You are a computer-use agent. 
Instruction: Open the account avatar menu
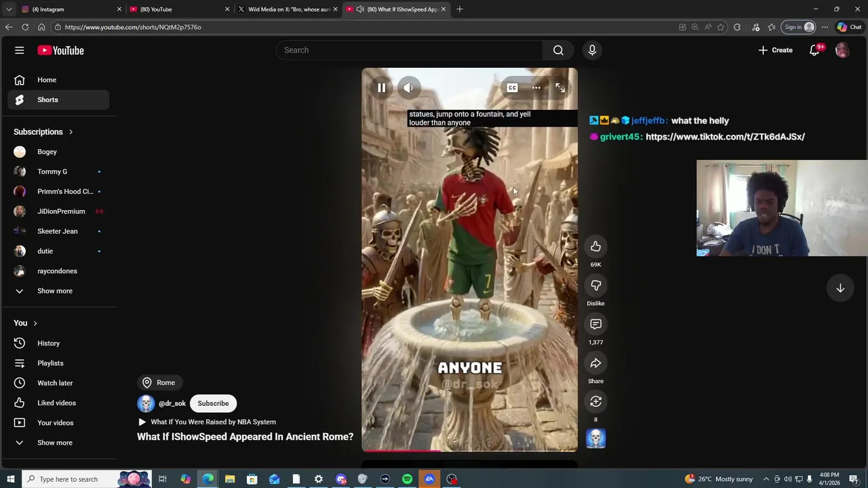tap(842, 50)
